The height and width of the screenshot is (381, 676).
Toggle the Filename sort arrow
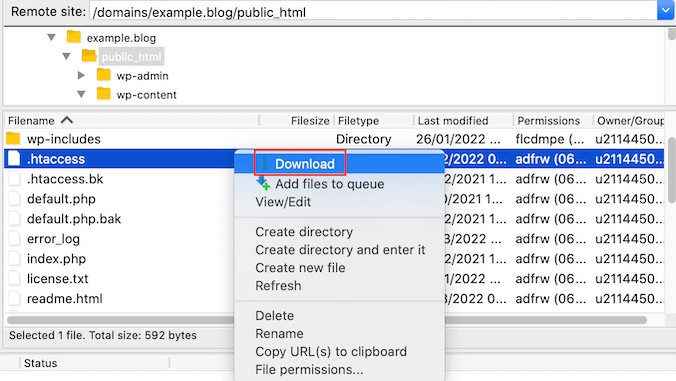(67, 120)
